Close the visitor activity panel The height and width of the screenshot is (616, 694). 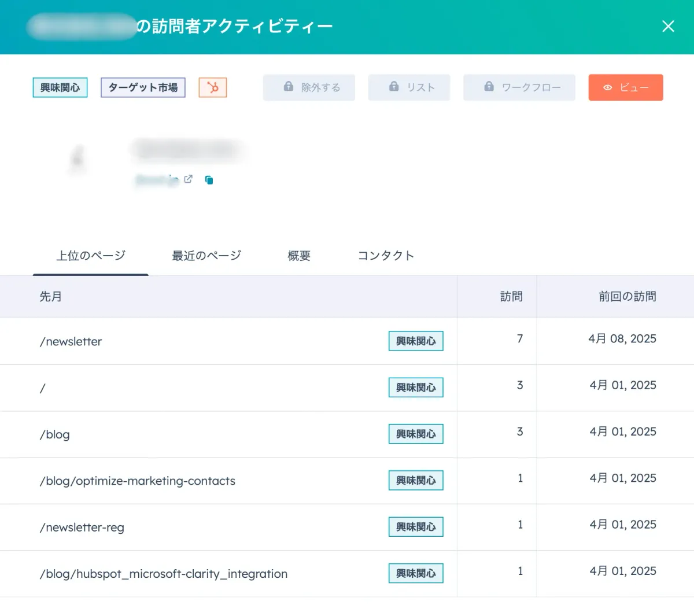[x=668, y=27]
